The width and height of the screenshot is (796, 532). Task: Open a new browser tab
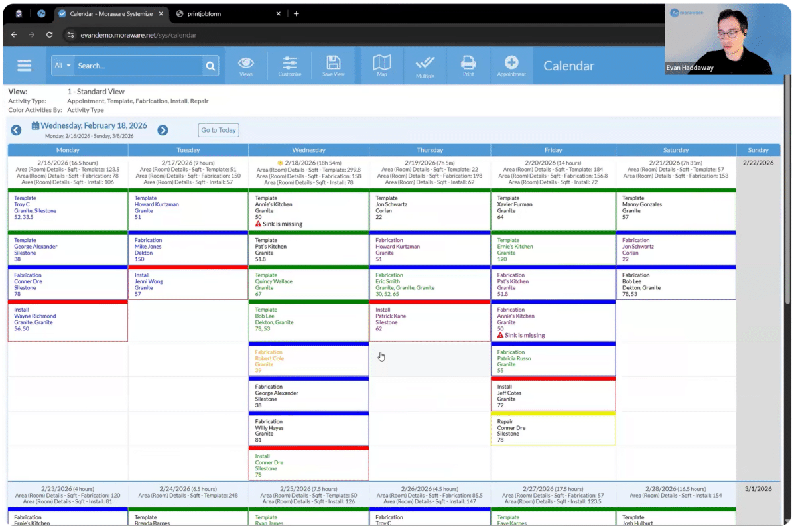click(296, 13)
